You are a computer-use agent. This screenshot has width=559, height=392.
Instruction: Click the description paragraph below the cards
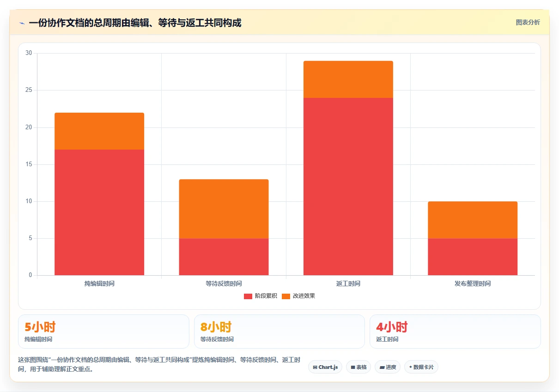(159, 364)
